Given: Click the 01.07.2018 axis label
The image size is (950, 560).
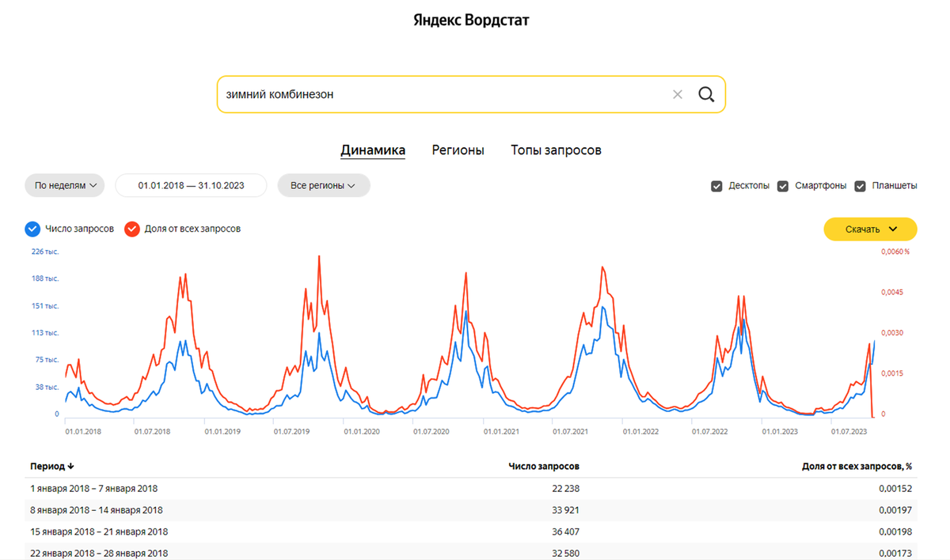Looking at the screenshot, I should pyautogui.click(x=152, y=432).
